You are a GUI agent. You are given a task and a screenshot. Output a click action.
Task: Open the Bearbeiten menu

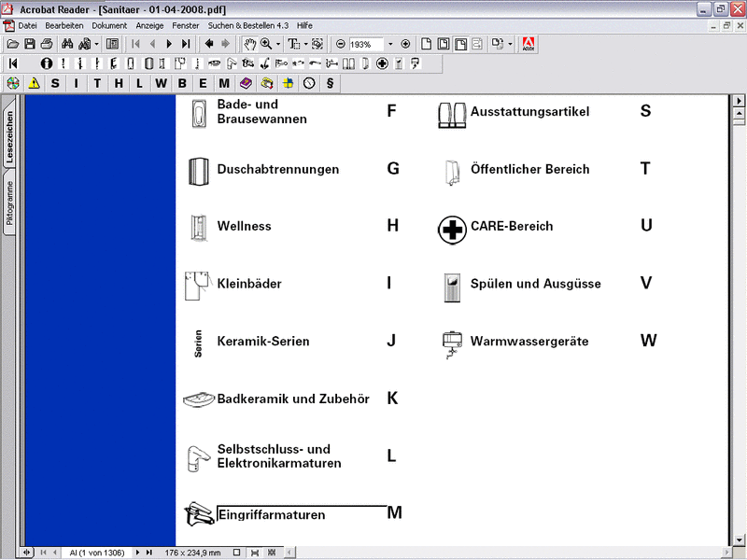click(64, 26)
